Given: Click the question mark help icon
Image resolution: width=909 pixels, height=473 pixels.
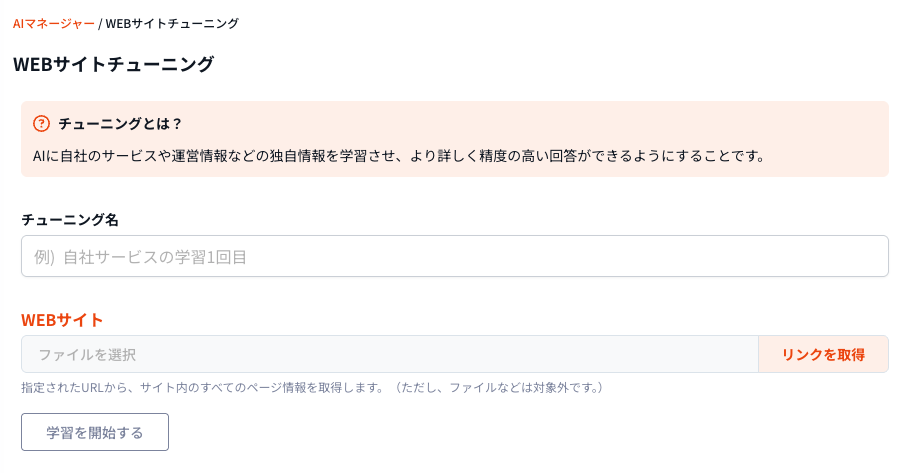Looking at the screenshot, I should pyautogui.click(x=41, y=124).
